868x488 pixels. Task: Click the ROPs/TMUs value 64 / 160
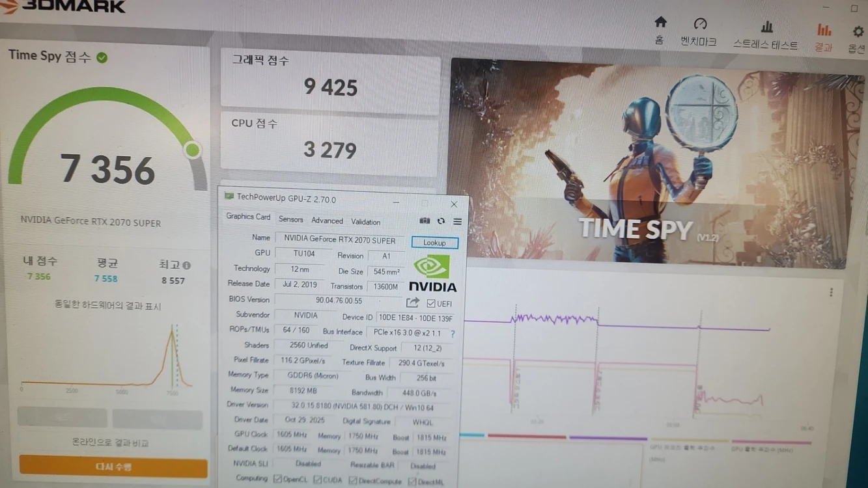click(x=296, y=331)
